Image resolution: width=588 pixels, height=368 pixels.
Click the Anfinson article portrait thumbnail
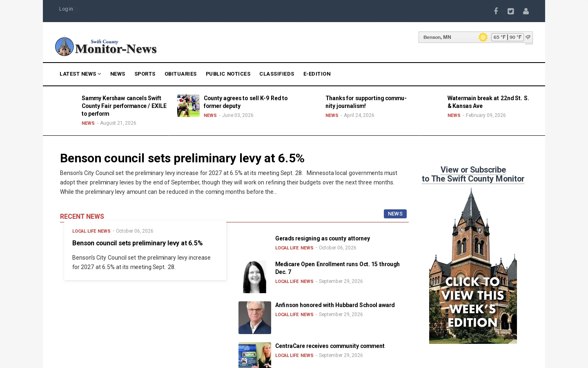click(255, 318)
